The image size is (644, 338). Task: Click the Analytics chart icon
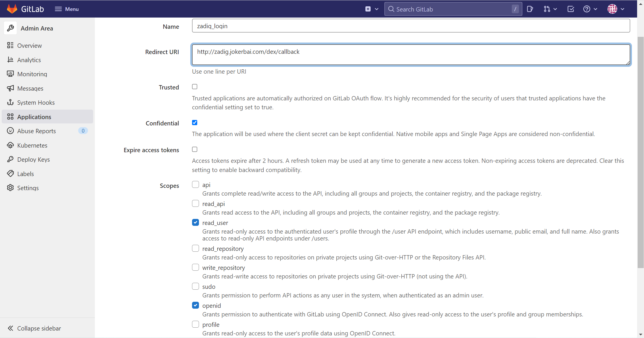(10, 60)
